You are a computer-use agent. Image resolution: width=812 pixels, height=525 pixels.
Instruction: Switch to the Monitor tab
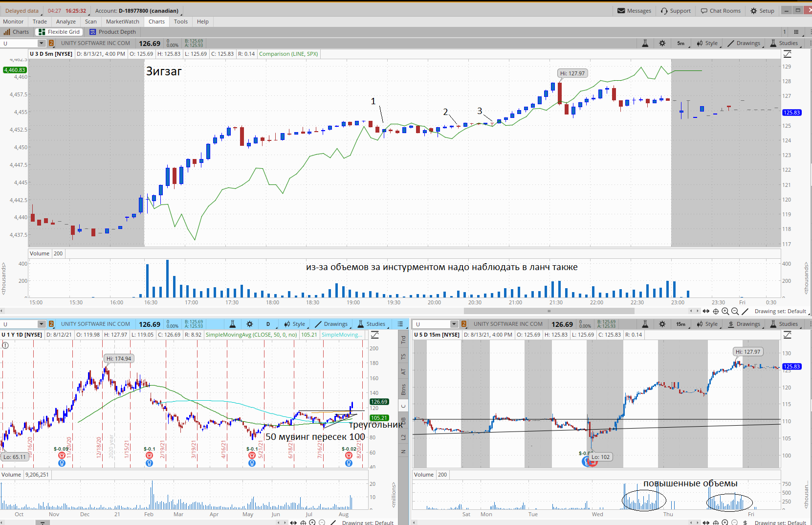13,22
